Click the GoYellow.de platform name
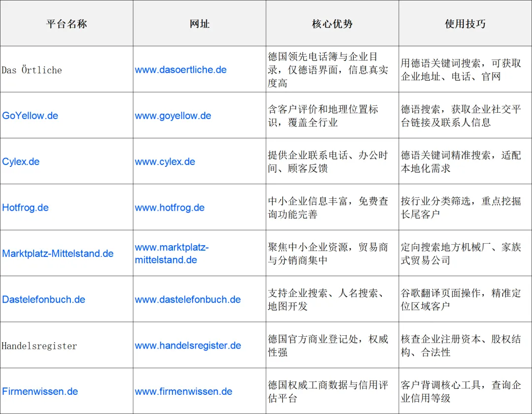Viewport: 532px width, 414px height. [30, 115]
